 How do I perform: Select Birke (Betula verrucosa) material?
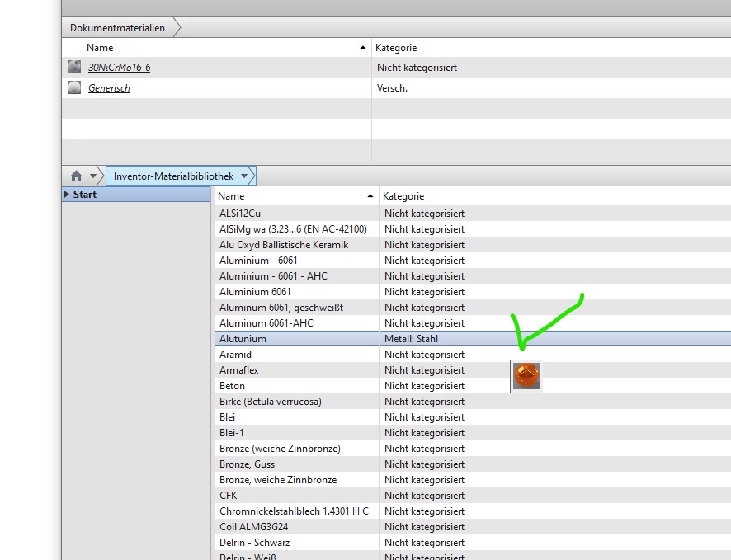pyautogui.click(x=271, y=402)
